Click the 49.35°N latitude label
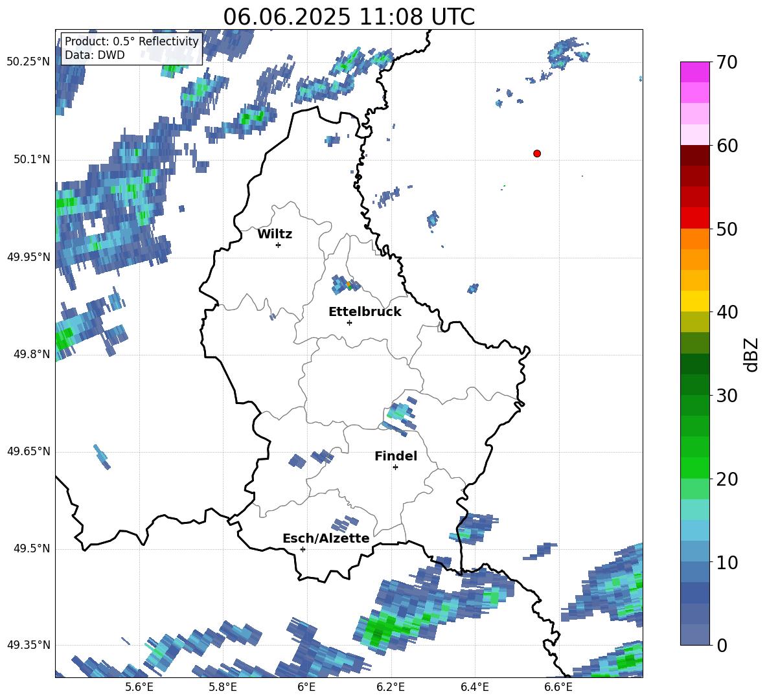767x700 pixels. click(29, 645)
